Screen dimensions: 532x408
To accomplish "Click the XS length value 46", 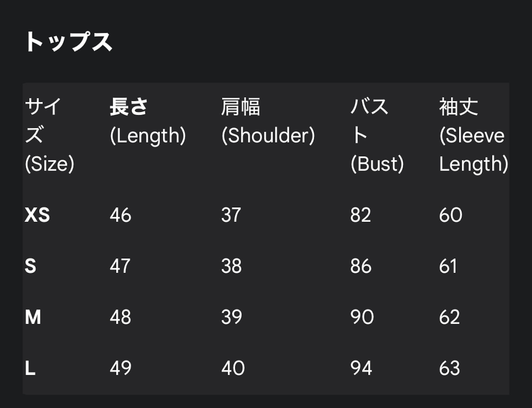I will 121,215.
